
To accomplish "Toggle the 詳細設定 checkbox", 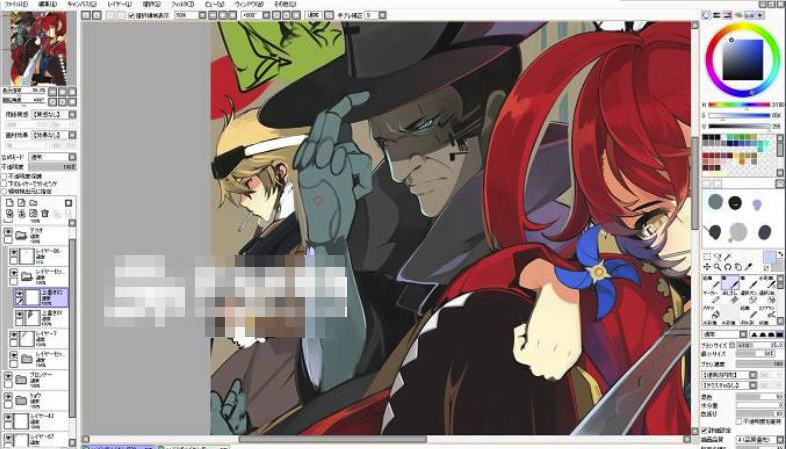I will tap(704, 430).
